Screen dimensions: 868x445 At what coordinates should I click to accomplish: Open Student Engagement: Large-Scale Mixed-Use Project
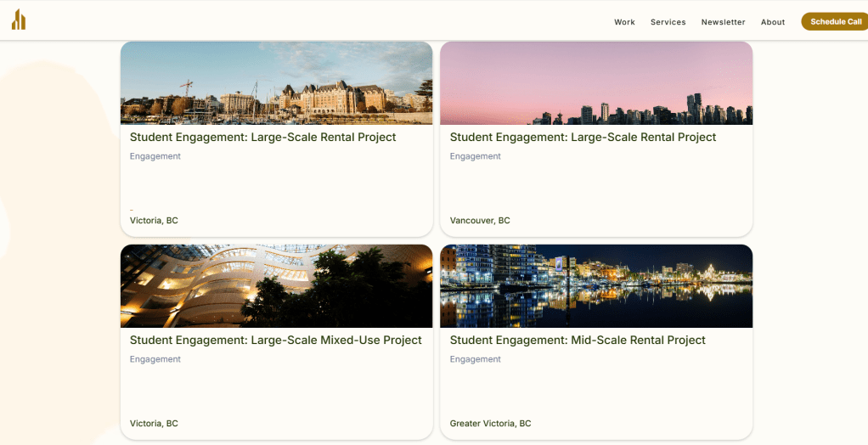275,341
